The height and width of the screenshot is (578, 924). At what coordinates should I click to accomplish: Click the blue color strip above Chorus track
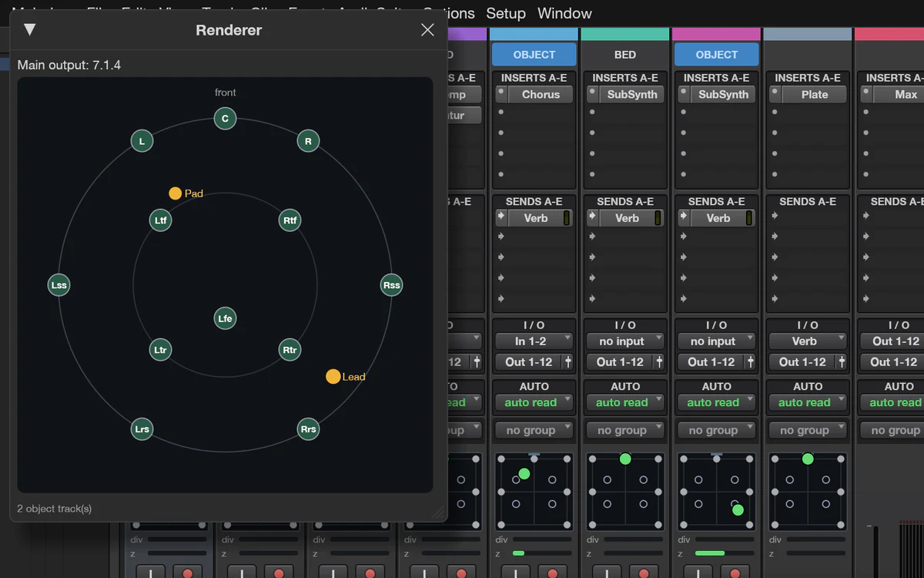(x=534, y=35)
